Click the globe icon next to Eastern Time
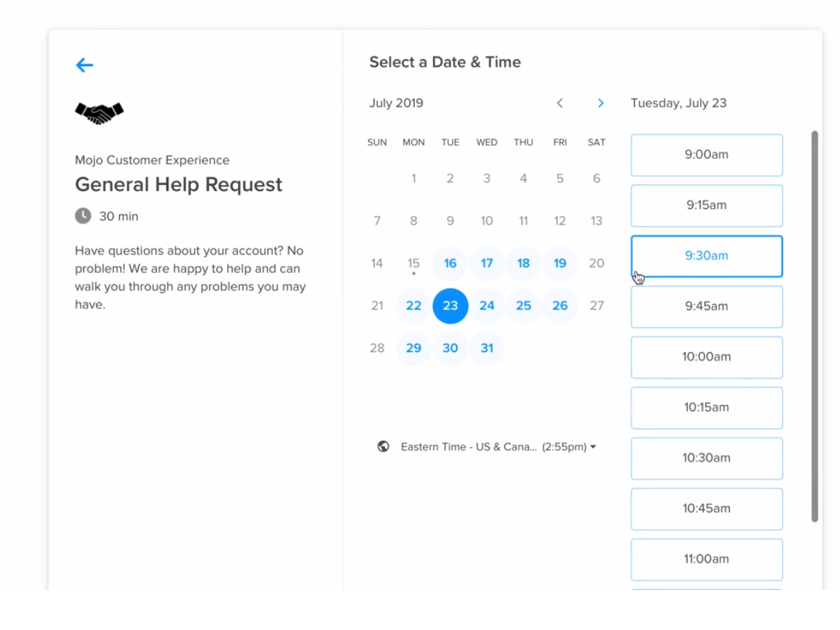 point(383,446)
